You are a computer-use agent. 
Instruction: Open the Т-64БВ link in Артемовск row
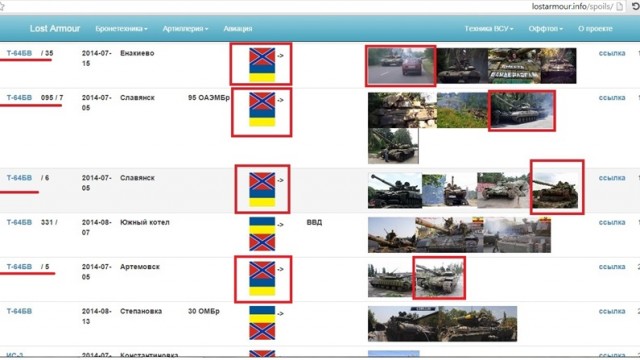pos(19,267)
